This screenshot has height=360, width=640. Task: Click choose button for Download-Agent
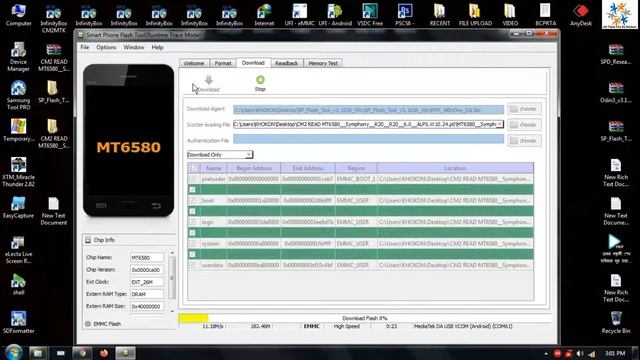point(524,109)
